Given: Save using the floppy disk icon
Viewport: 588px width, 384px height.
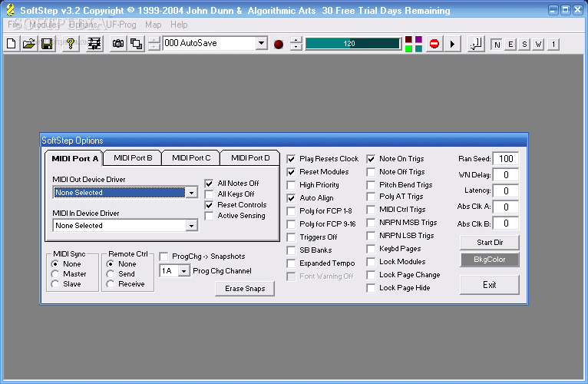Looking at the screenshot, I should (47, 44).
